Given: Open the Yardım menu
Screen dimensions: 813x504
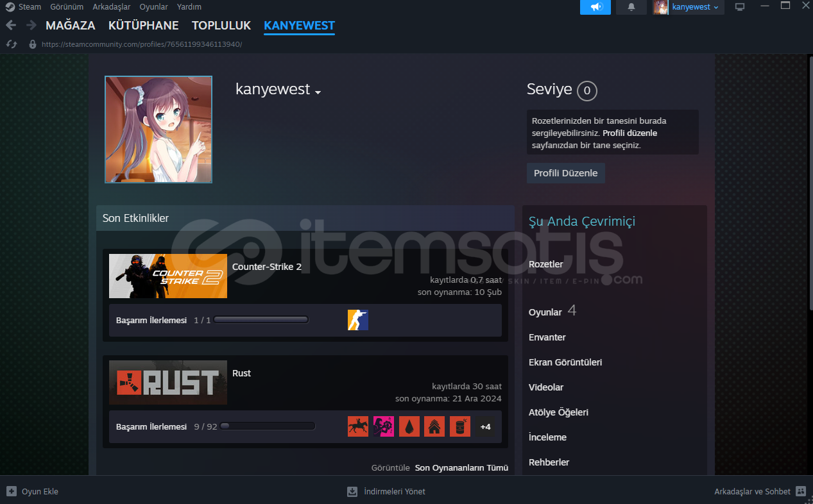Looking at the screenshot, I should click(x=189, y=7).
